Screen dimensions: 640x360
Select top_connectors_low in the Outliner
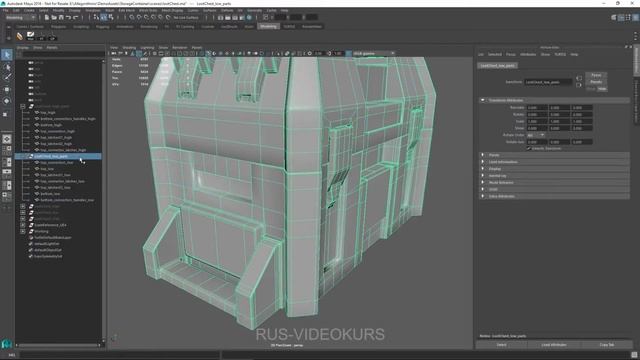coord(57,162)
